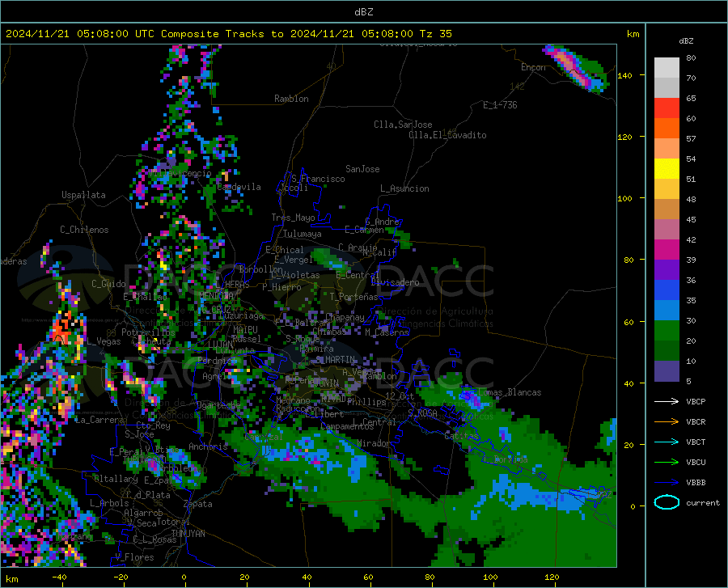Click the S_Francisco map label
Screen dimensions: 728x588
(x=318, y=179)
